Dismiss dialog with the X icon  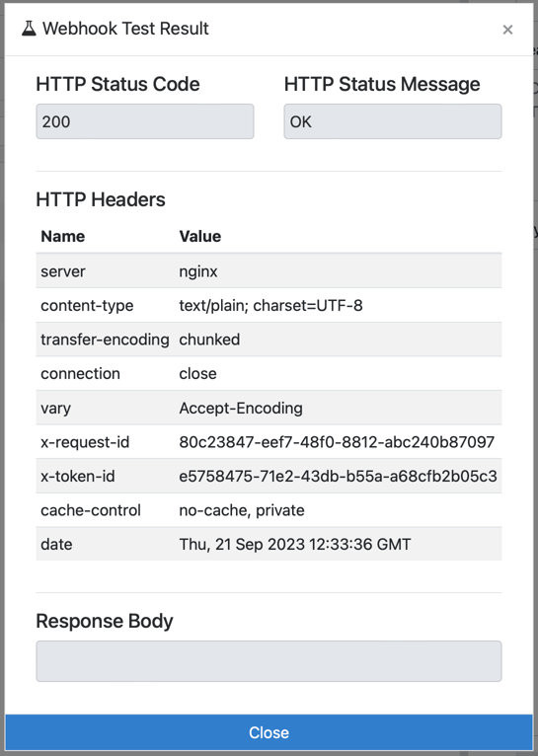tap(507, 30)
